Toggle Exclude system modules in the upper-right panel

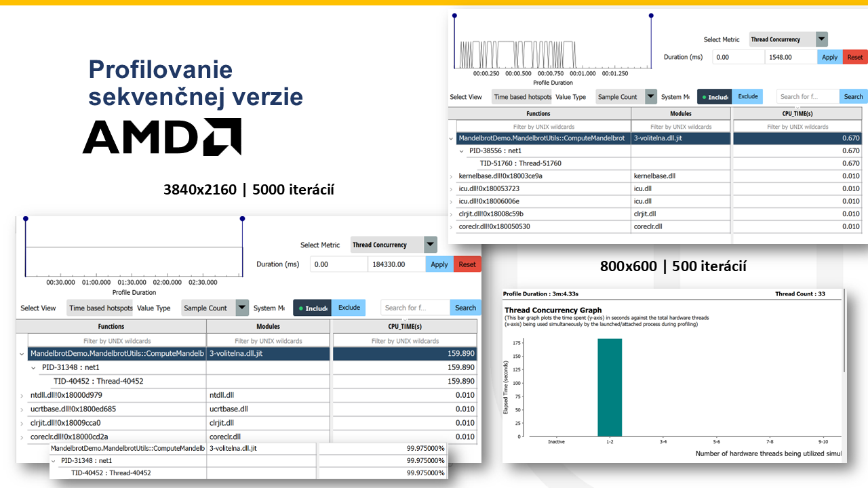[x=748, y=97]
